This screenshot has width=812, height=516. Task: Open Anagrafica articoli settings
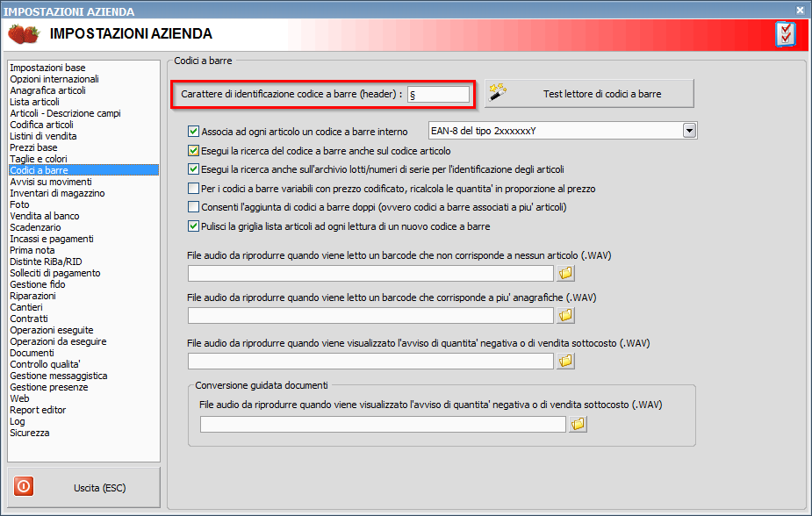[47, 90]
